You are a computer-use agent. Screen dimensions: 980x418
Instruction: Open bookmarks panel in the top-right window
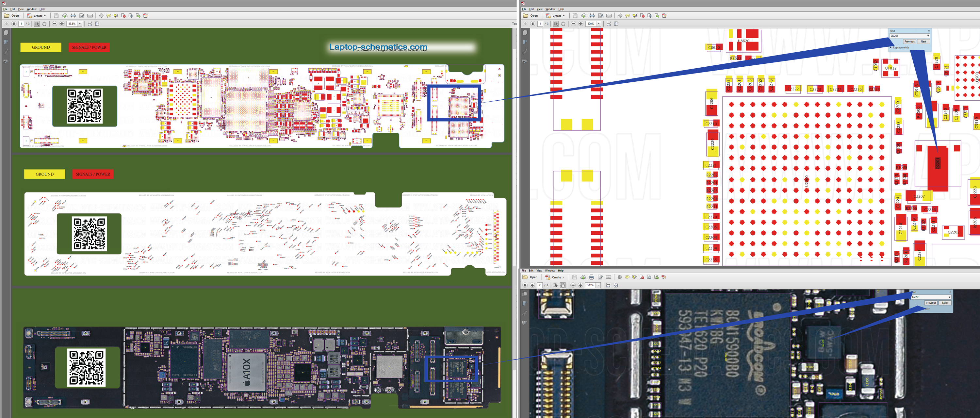point(525,42)
